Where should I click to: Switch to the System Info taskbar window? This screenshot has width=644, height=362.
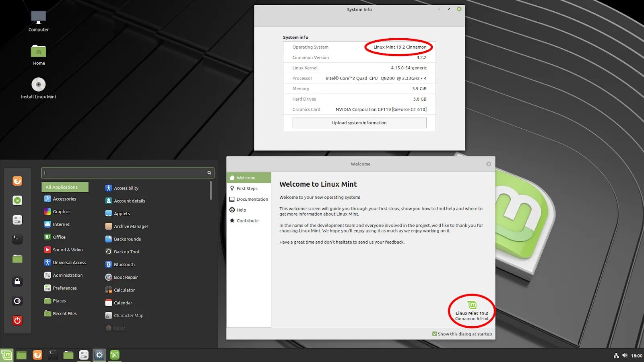[99, 355]
